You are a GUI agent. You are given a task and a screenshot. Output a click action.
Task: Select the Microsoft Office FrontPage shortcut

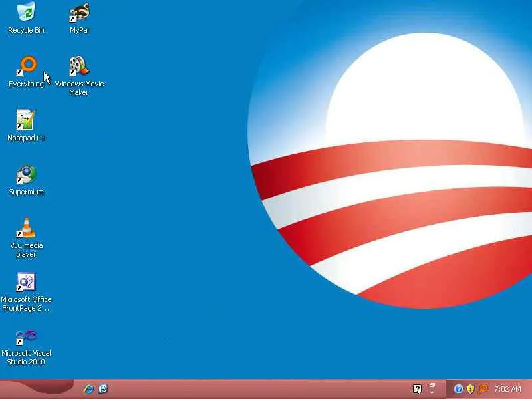coord(26,292)
